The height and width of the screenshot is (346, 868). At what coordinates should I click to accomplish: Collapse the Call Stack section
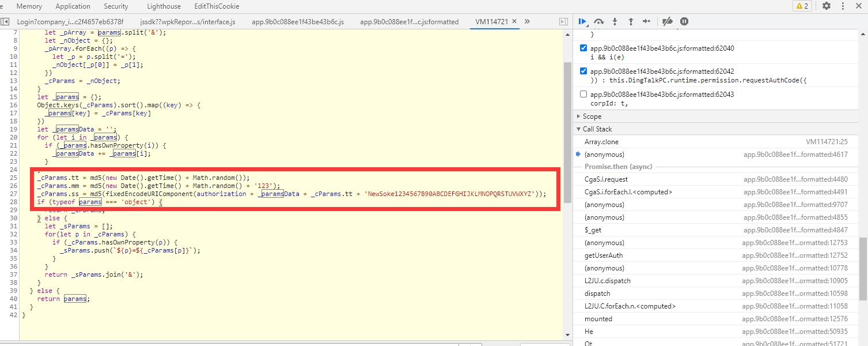597,129
